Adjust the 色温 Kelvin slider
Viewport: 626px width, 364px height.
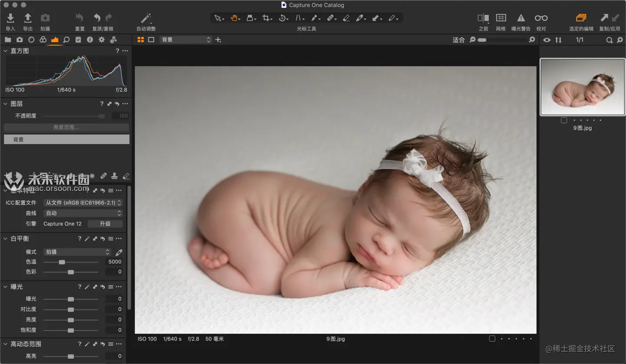click(x=71, y=262)
